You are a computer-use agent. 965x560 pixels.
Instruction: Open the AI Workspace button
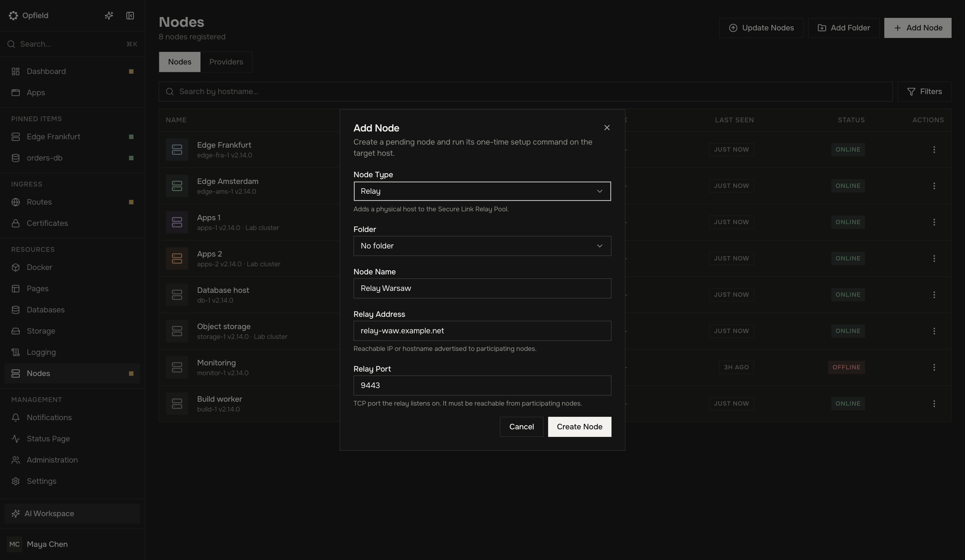coord(72,514)
